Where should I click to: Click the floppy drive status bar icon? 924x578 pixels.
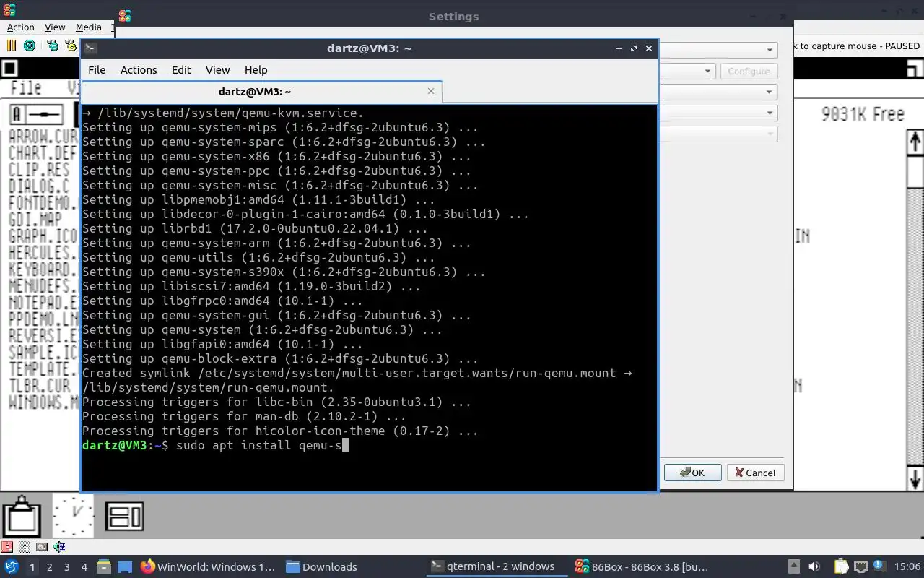[x=7, y=547]
